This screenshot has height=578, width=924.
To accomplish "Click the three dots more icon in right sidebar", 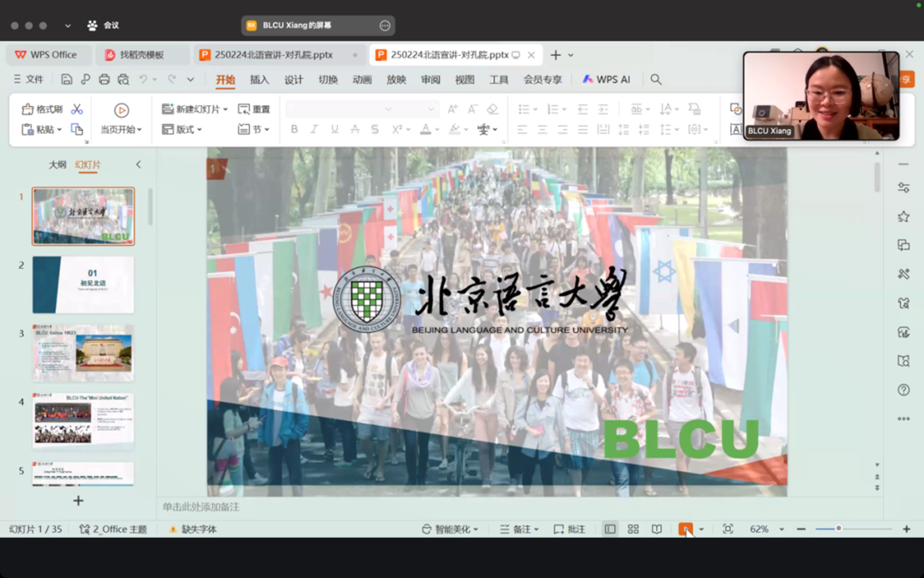I will coord(903,418).
